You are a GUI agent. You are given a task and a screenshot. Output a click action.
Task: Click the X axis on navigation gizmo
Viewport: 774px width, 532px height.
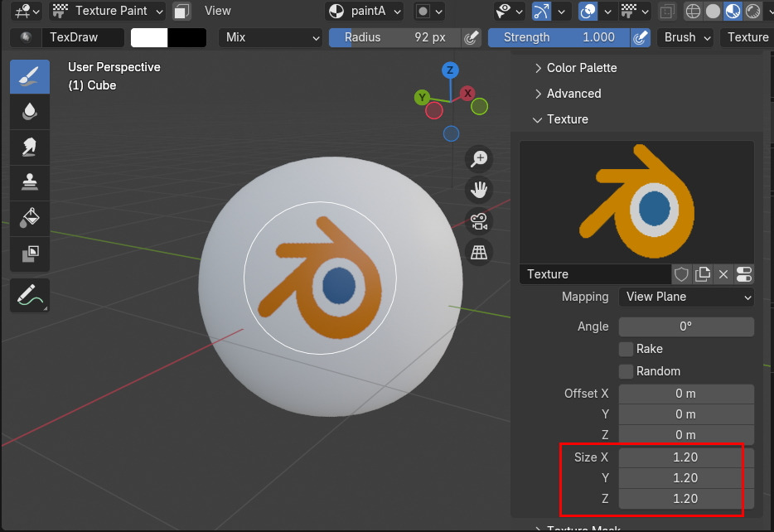467,93
